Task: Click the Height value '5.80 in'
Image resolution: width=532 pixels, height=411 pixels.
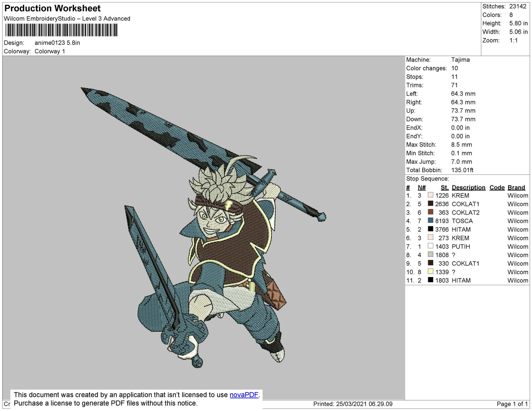Action: coord(518,23)
